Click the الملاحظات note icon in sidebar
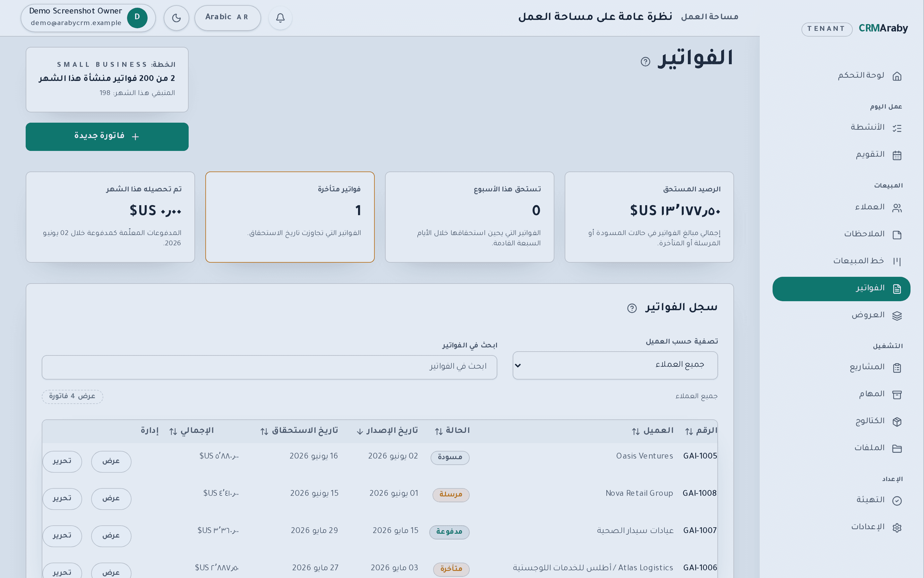Image resolution: width=924 pixels, height=578 pixels. (897, 235)
